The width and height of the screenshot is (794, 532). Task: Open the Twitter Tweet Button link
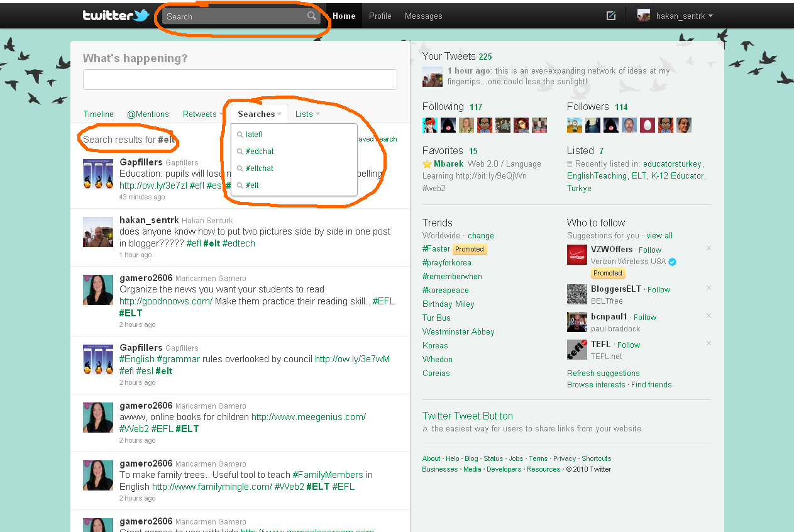(468, 416)
